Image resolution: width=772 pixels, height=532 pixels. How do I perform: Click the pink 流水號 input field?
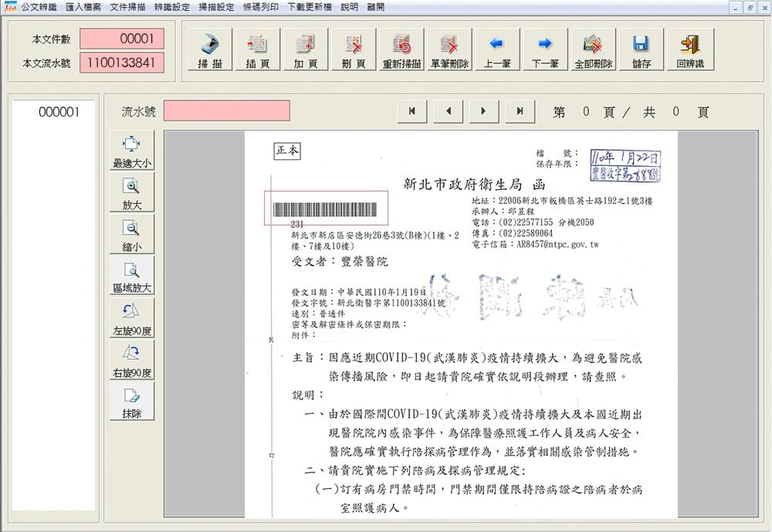pos(226,111)
